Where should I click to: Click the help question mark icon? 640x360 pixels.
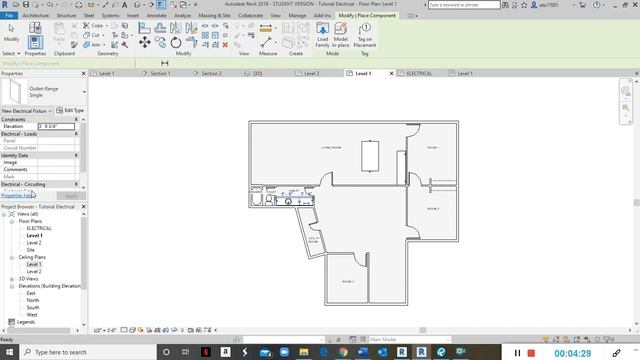click(x=597, y=5)
